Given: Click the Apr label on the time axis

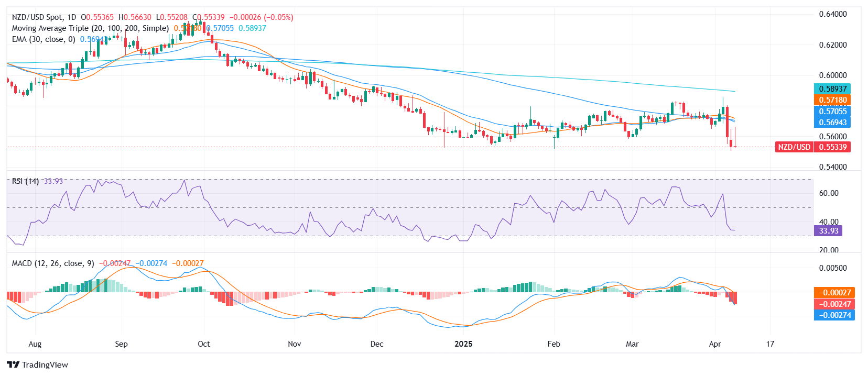Looking at the screenshot, I should point(715,344).
